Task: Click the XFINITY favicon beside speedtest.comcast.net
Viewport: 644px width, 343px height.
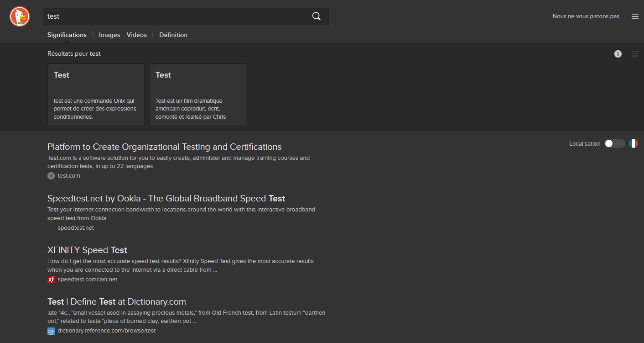Action: click(x=51, y=279)
